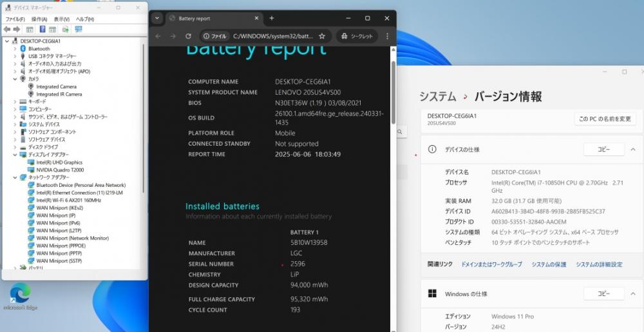Image resolution: width=644 pixels, height=332 pixels.
Task: Open a new Chrome tab with plus icon
Action: [x=272, y=18]
